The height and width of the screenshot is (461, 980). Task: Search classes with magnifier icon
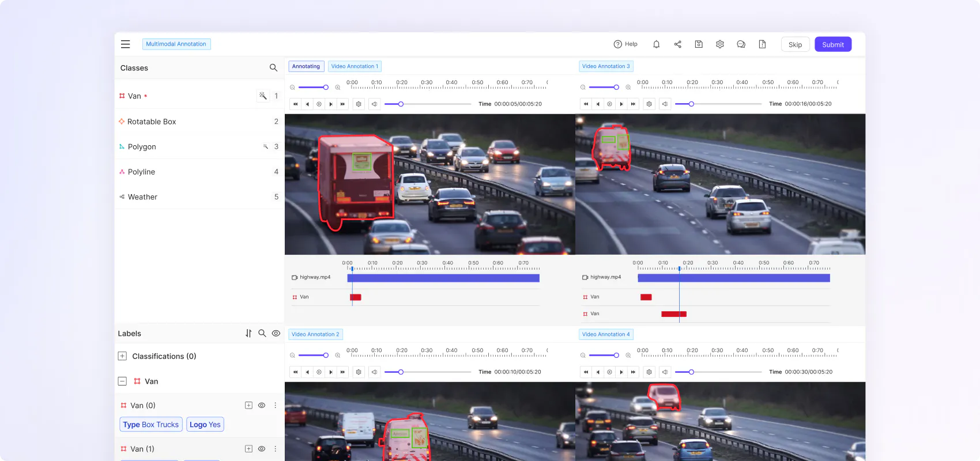coord(273,68)
